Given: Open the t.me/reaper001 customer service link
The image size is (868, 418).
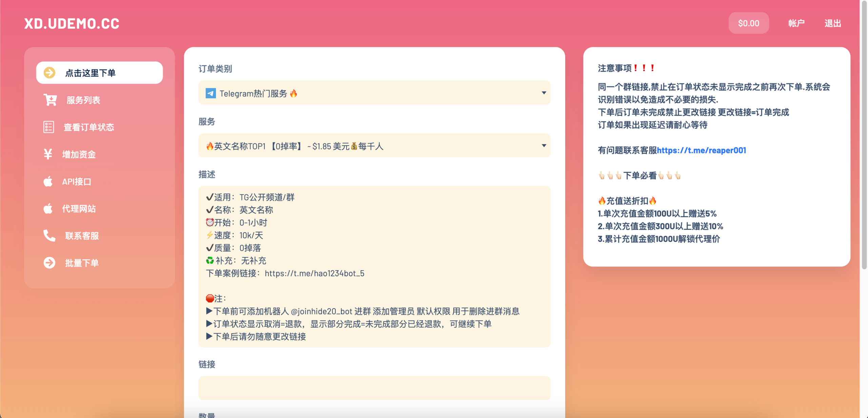Looking at the screenshot, I should tap(701, 150).
